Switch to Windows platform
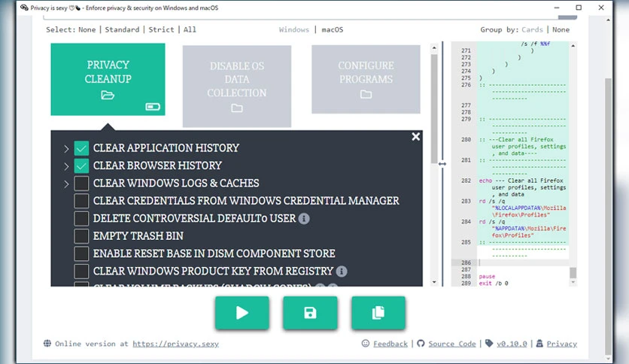 [x=294, y=29]
